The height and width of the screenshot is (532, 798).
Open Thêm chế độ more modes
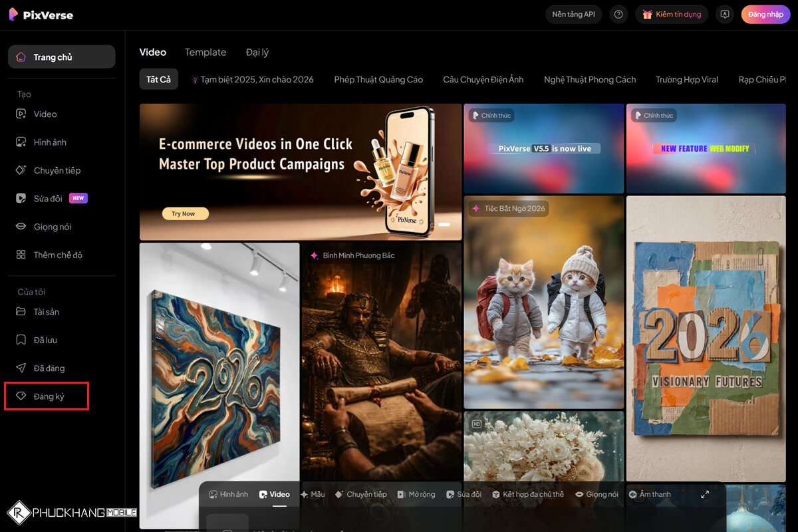[x=58, y=255]
